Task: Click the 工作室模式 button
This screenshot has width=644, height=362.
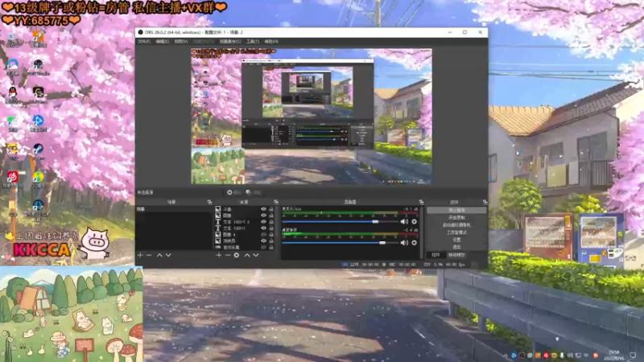Action: coord(456,232)
